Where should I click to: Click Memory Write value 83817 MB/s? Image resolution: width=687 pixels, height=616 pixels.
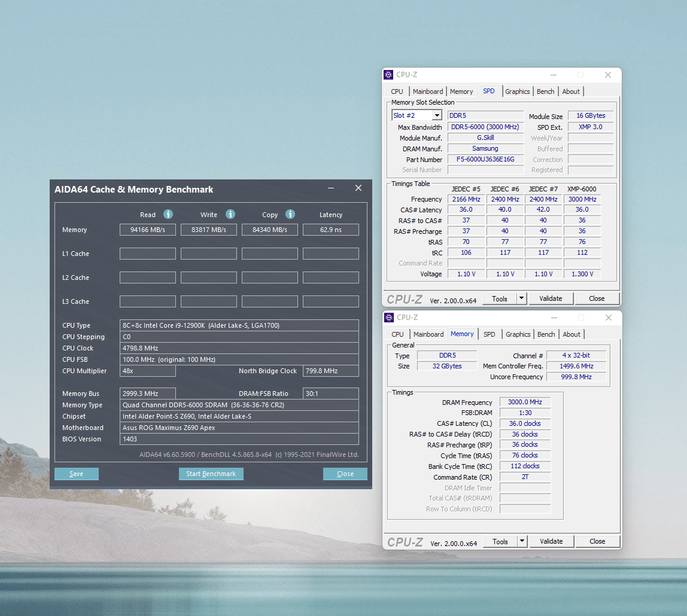pyautogui.click(x=208, y=230)
